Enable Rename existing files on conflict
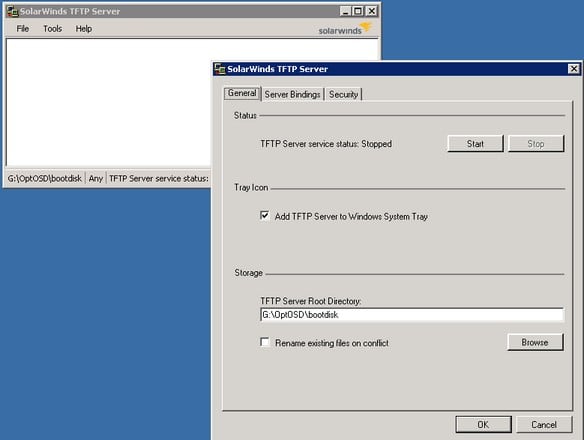Image resolution: width=584 pixels, height=440 pixels. (x=264, y=342)
